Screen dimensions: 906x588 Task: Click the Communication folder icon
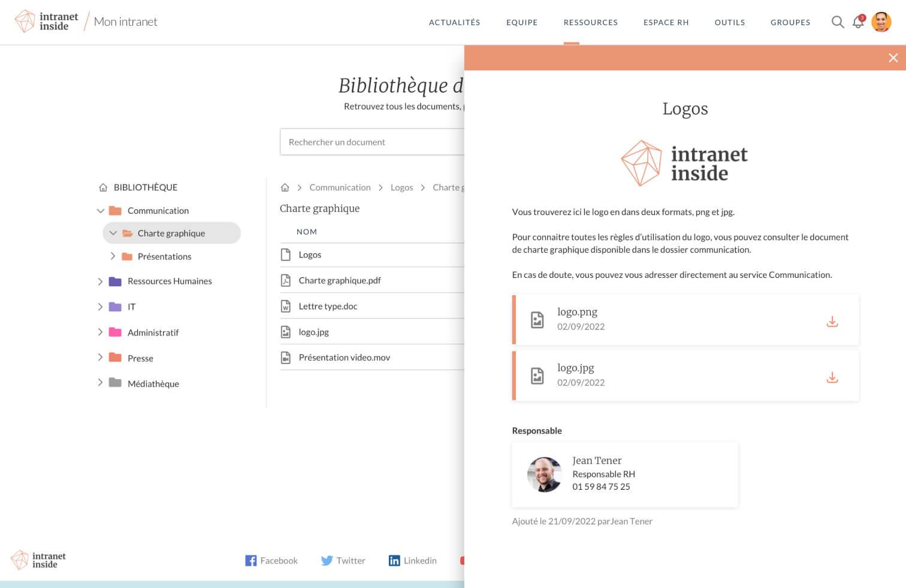(x=116, y=211)
